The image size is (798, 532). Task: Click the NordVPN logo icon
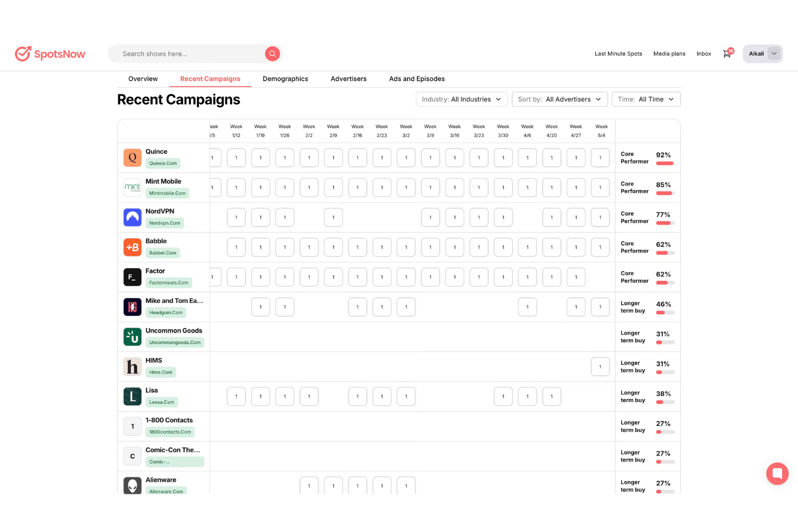click(x=133, y=217)
